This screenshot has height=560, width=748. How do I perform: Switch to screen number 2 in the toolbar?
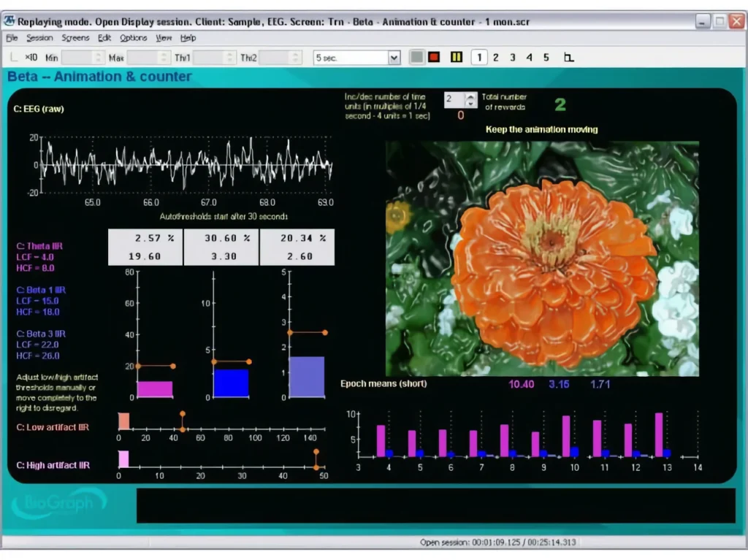point(496,58)
